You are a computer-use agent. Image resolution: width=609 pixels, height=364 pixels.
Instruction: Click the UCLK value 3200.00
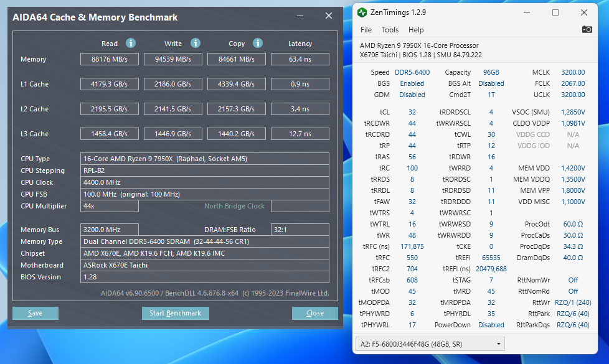tap(573, 95)
